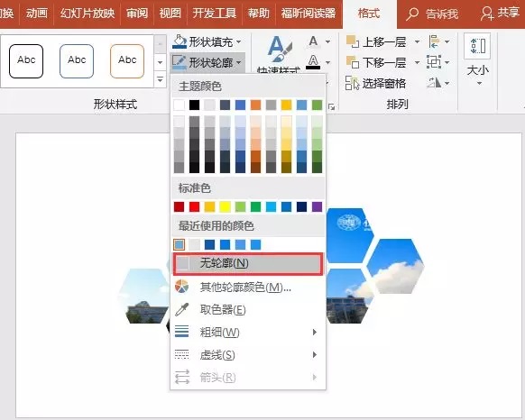Switch to the Help (帮助) tab

click(258, 14)
